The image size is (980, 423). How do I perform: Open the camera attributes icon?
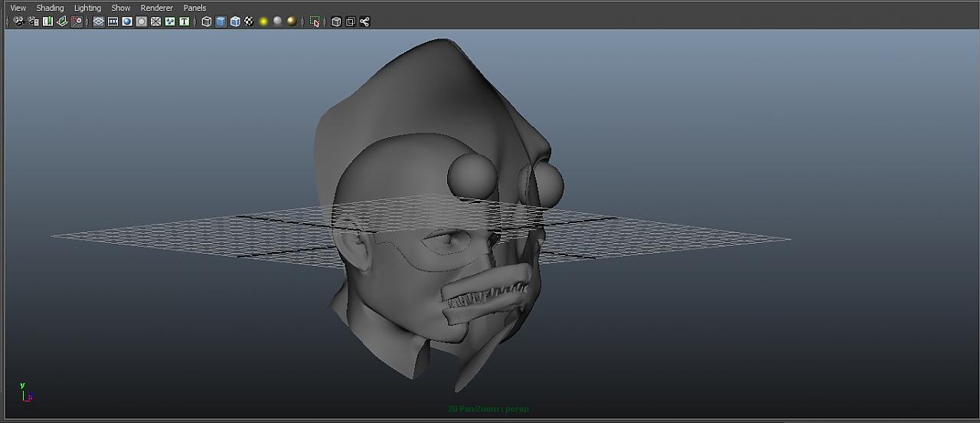pos(34,21)
